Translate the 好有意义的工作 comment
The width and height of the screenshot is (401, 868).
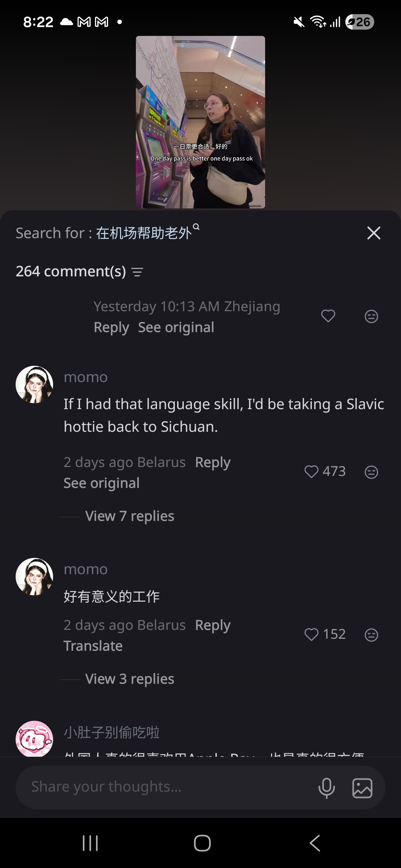pos(93,645)
